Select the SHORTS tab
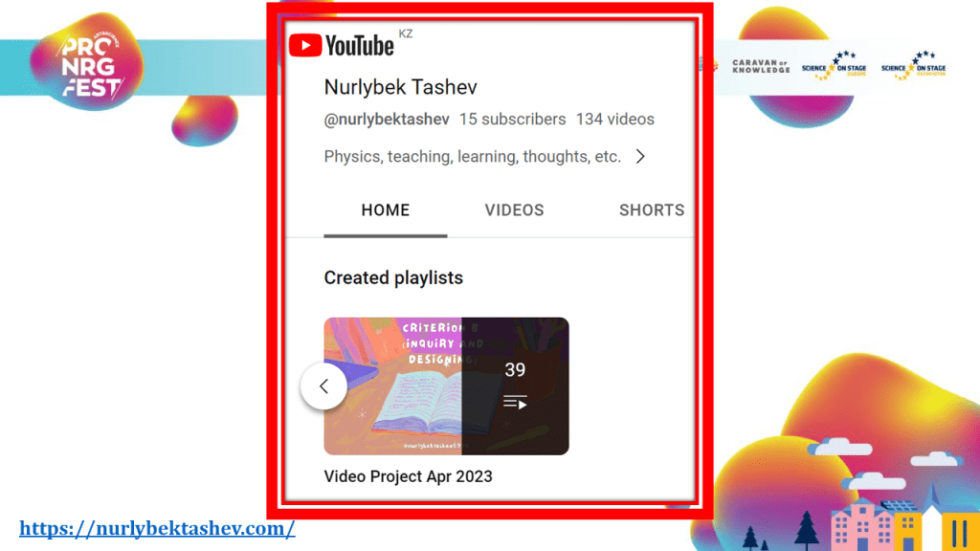Image resolution: width=980 pixels, height=551 pixels. (651, 210)
